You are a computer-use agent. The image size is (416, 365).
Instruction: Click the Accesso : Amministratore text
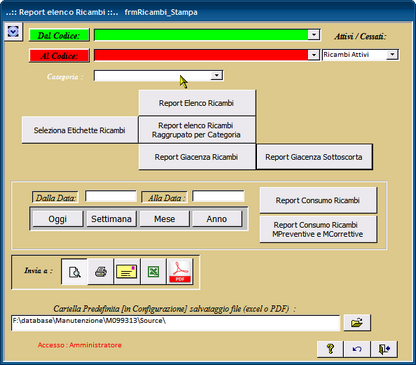[x=80, y=345]
